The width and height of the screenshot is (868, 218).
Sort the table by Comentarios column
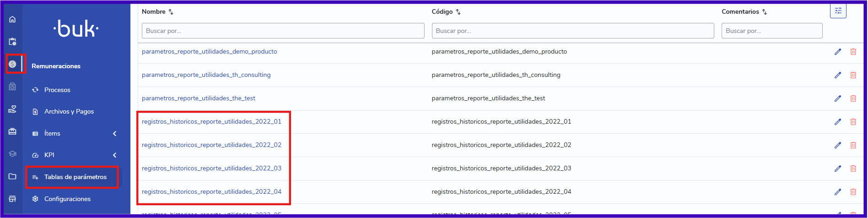pos(764,12)
